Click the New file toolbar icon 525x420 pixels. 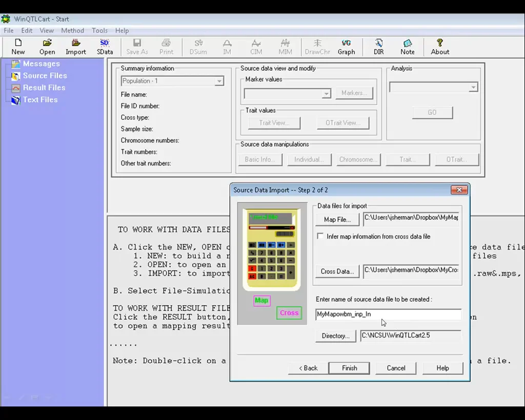click(x=18, y=47)
